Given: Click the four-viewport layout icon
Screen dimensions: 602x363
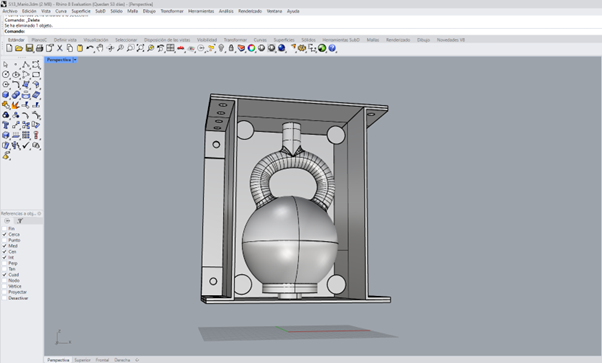Looking at the screenshot, I should (x=170, y=48).
